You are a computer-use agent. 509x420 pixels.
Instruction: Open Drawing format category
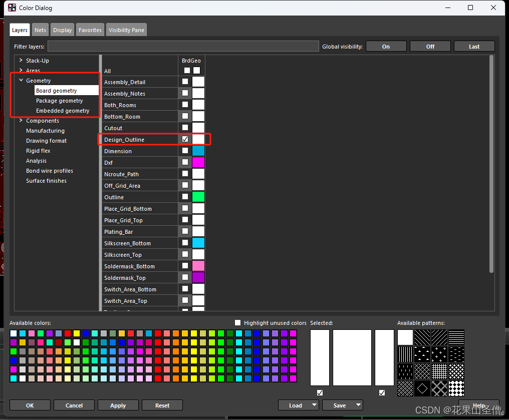[46, 141]
